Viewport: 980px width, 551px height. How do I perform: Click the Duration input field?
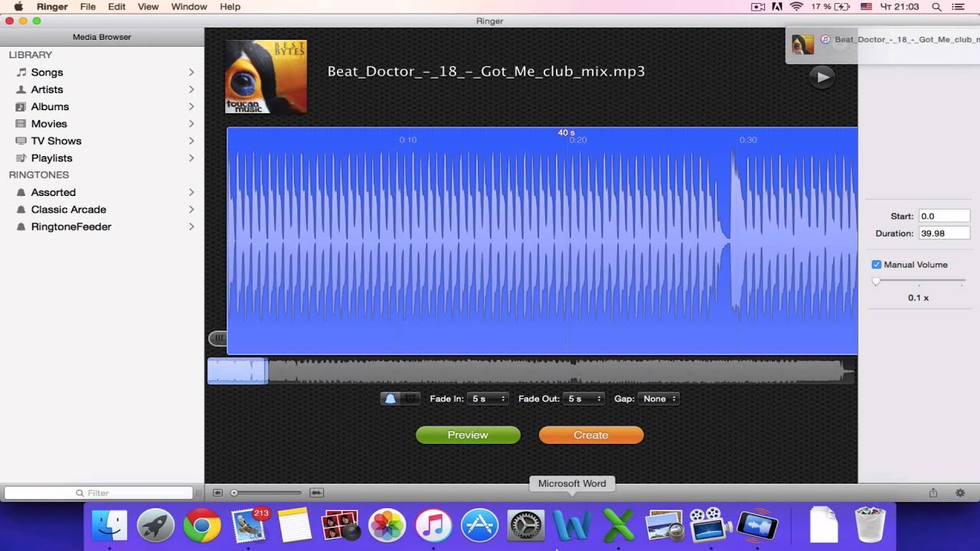tap(944, 233)
